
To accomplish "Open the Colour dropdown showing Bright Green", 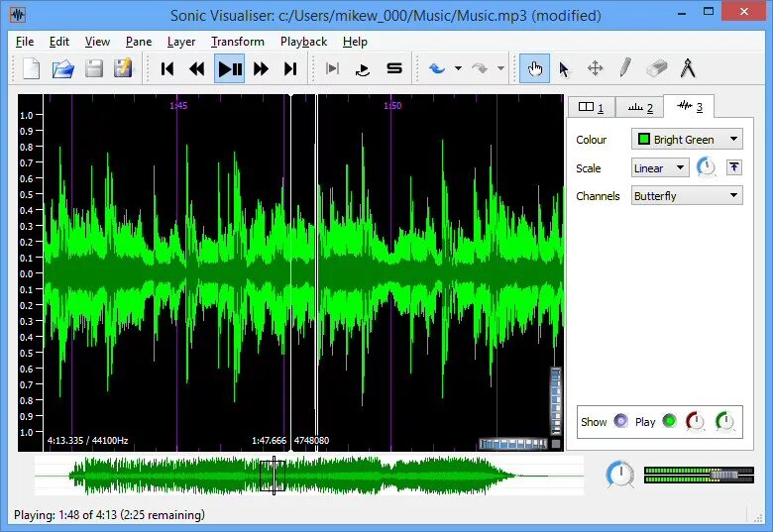I will tap(687, 140).
